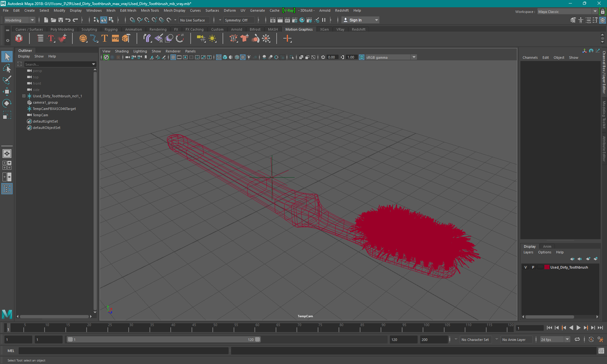
Task: Switch to the Poly Modeling shelf tab
Action: click(62, 29)
